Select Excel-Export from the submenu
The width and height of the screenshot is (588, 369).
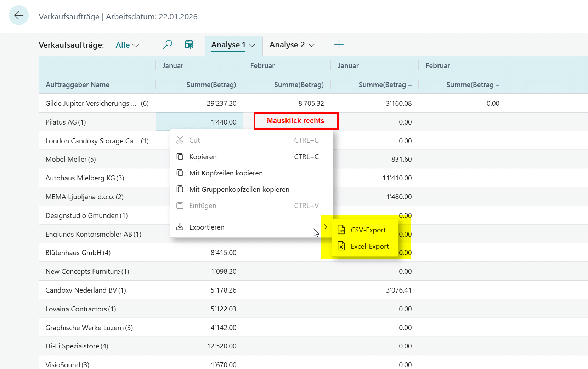[x=369, y=246]
